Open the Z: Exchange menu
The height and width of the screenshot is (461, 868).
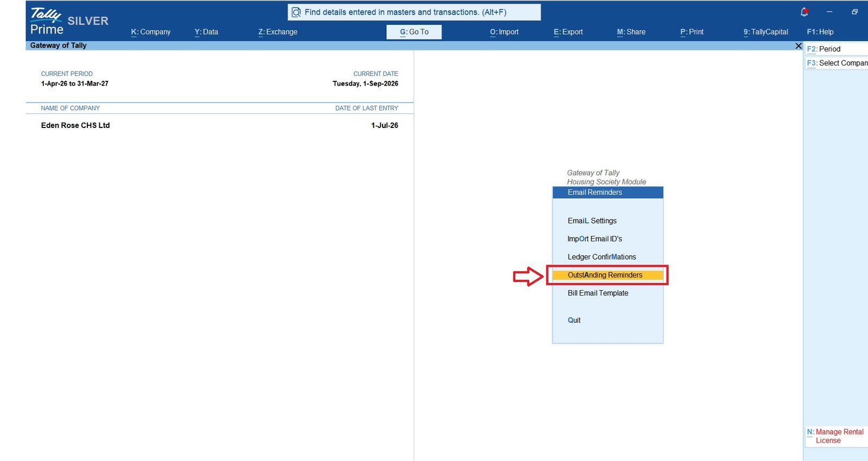(x=278, y=32)
